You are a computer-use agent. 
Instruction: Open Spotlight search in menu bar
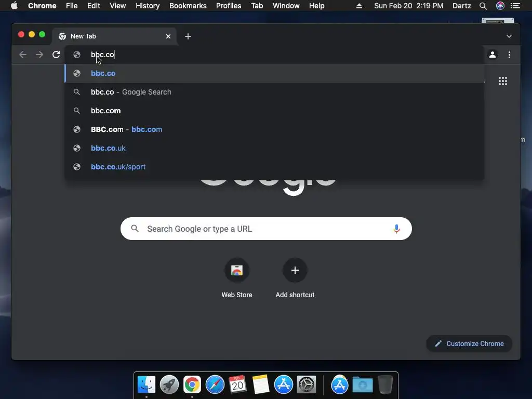click(x=483, y=6)
